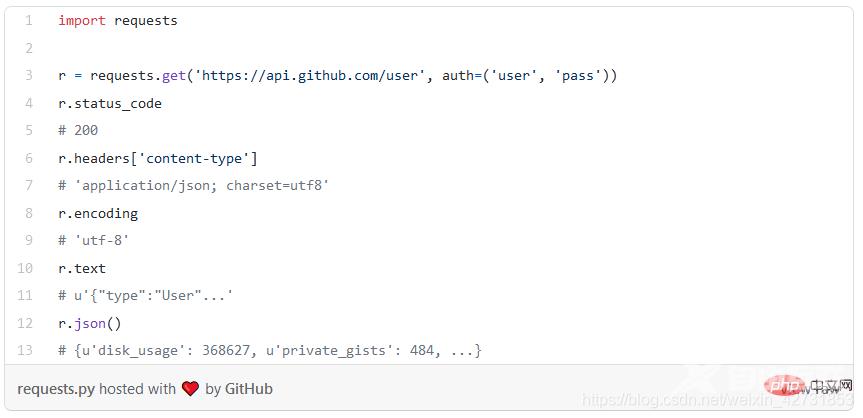The height and width of the screenshot is (418, 863).
Task: Click the application/json comment line
Action: coord(194,185)
